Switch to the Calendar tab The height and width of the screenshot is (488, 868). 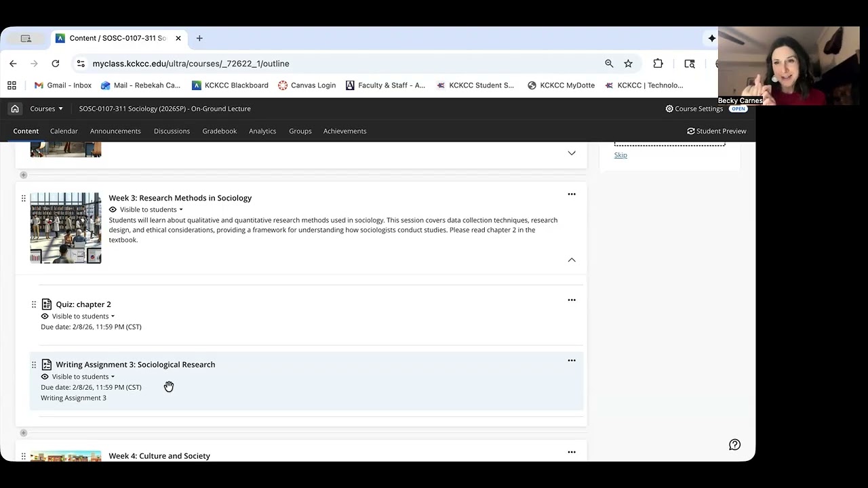pyautogui.click(x=64, y=131)
